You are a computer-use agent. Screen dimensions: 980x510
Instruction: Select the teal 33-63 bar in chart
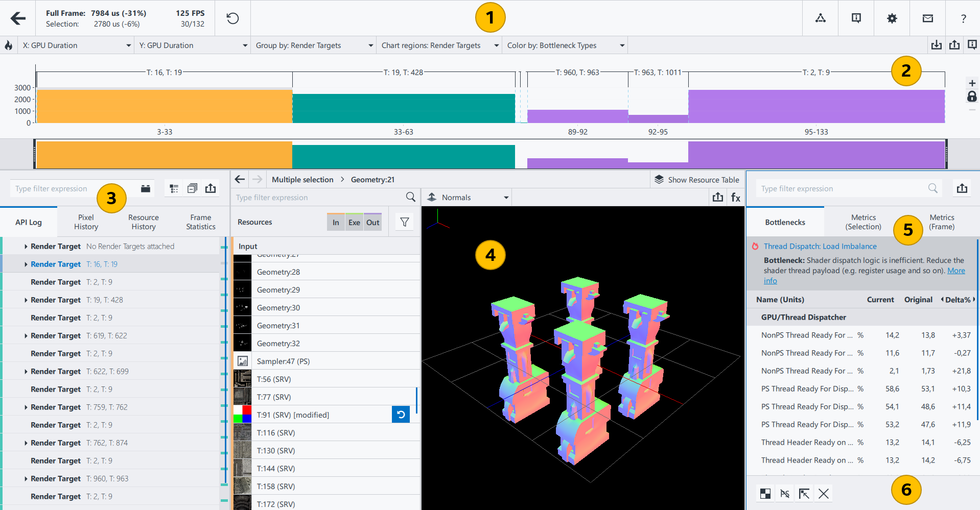coord(404,108)
